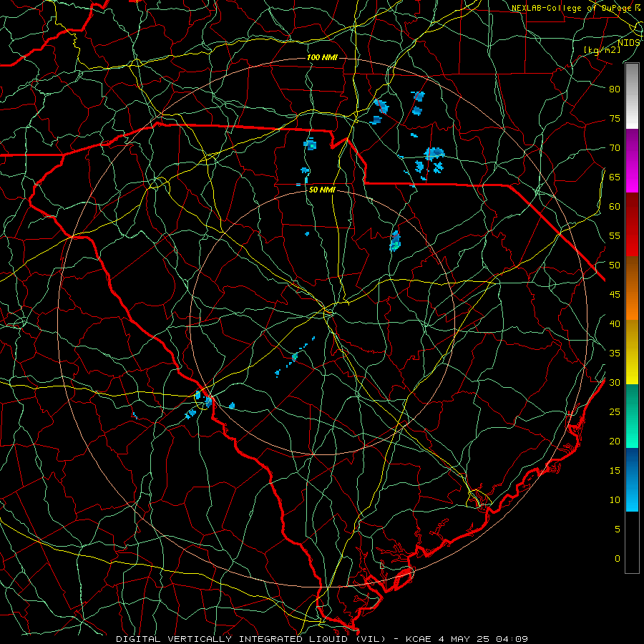The image size is (644, 644).
Task: Pick the blue segment of the color bar
Action: [x=632, y=479]
